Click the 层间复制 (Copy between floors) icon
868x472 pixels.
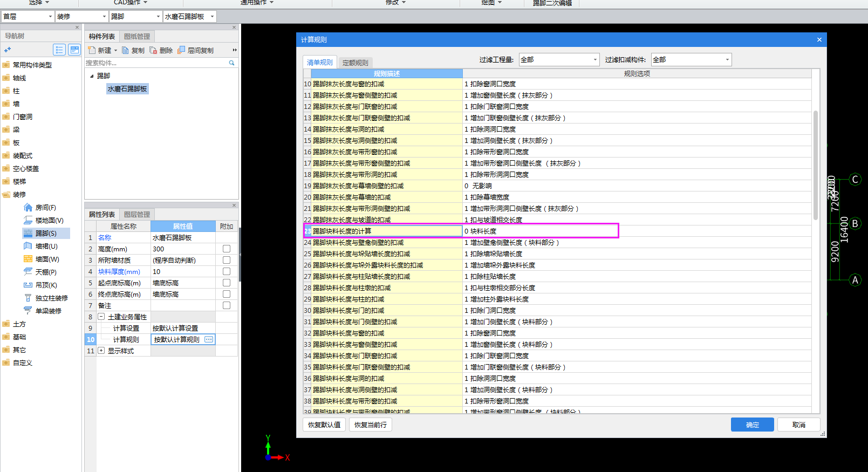point(181,50)
